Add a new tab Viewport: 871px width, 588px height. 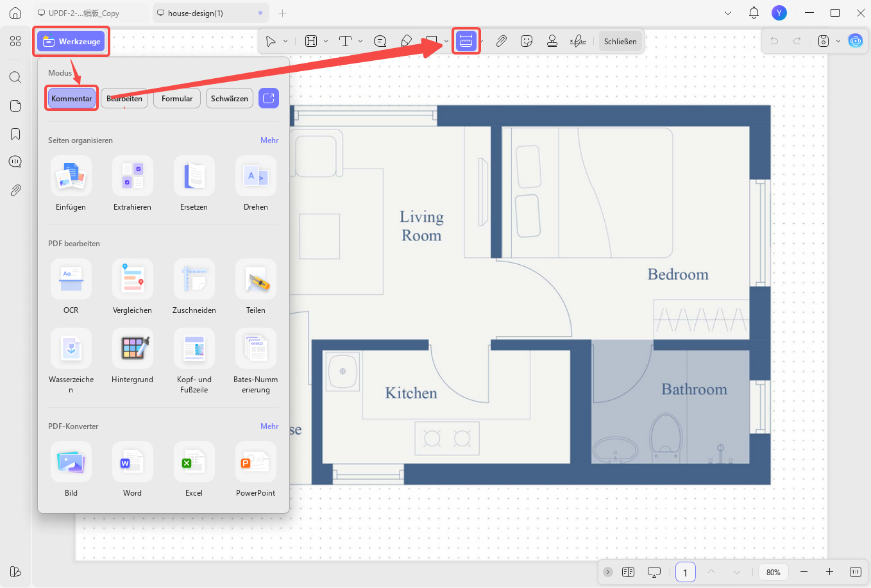pos(283,13)
